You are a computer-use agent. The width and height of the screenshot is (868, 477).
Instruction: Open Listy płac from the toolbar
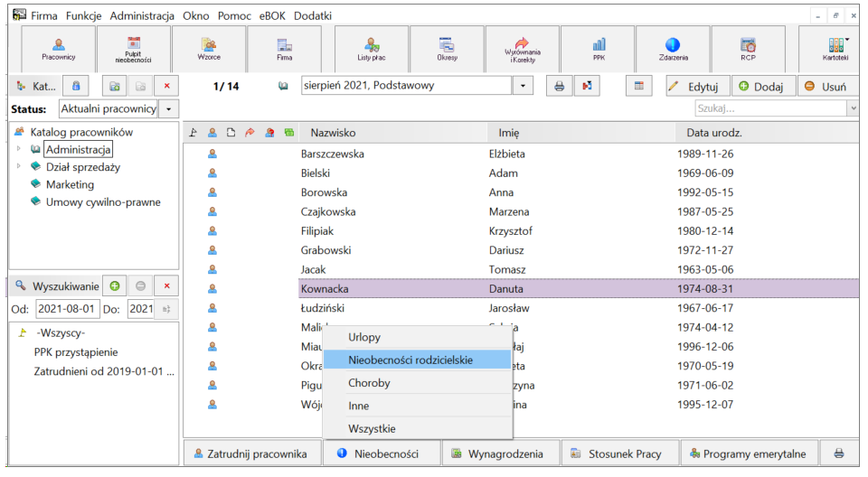coord(372,49)
